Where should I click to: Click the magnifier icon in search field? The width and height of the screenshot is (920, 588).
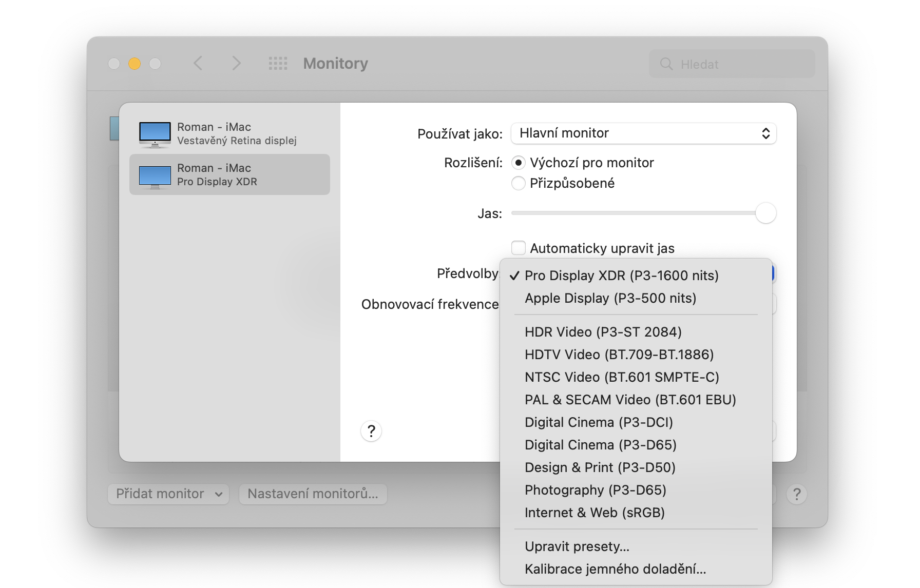tap(666, 64)
